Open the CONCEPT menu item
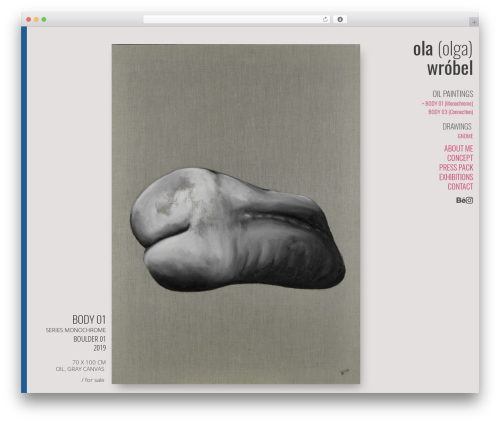The image size is (500, 423). (460, 158)
